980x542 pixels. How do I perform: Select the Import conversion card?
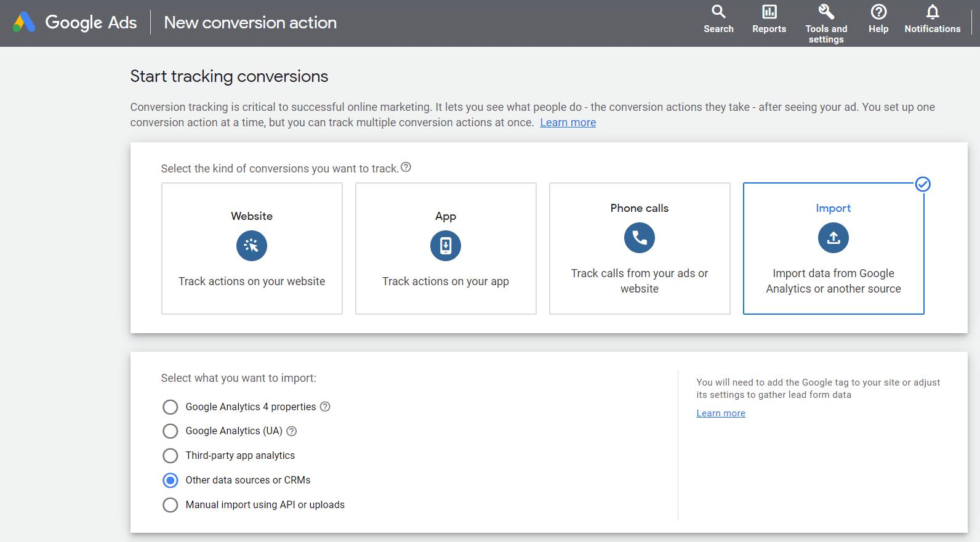click(833, 248)
